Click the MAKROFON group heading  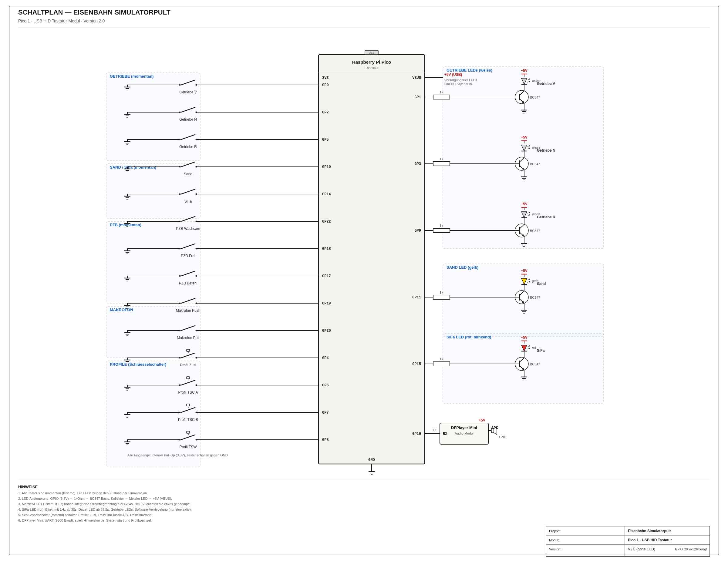coord(121,310)
